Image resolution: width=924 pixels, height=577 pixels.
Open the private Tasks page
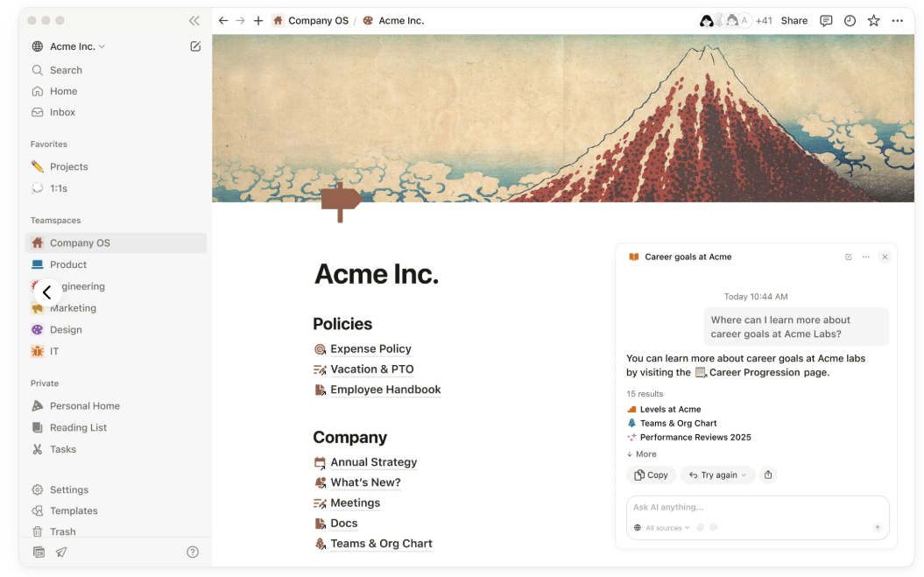pos(116,450)
